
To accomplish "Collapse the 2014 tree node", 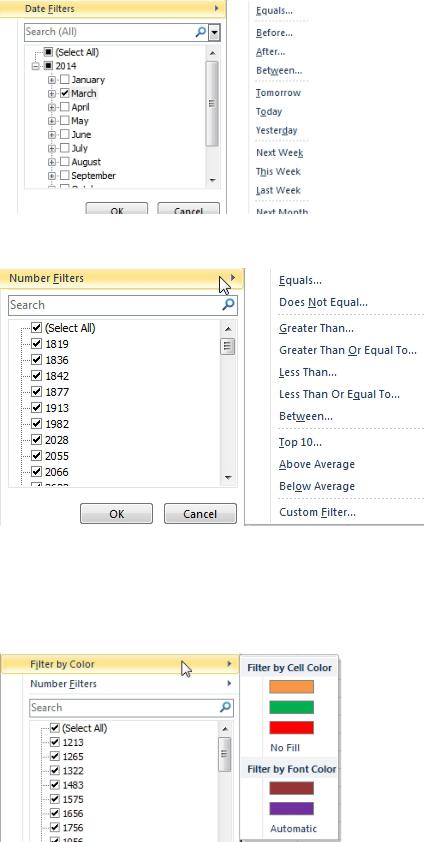I will pos(35,66).
